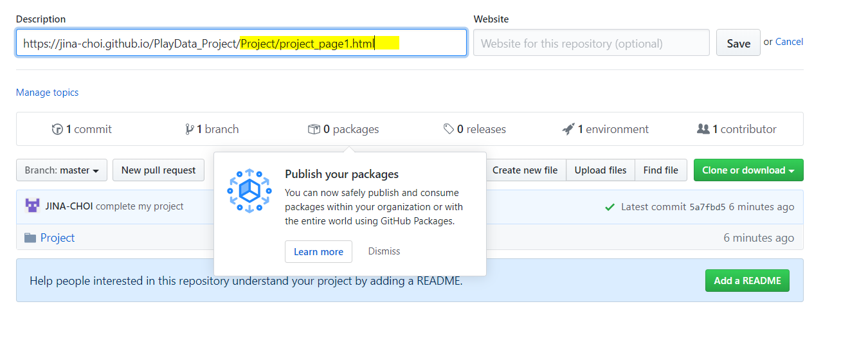Click Upload files button
The width and height of the screenshot is (868, 349).
(x=601, y=170)
